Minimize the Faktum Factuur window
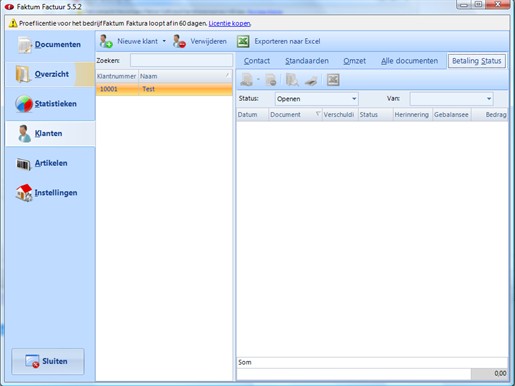The image size is (515, 386). [x=464, y=5]
